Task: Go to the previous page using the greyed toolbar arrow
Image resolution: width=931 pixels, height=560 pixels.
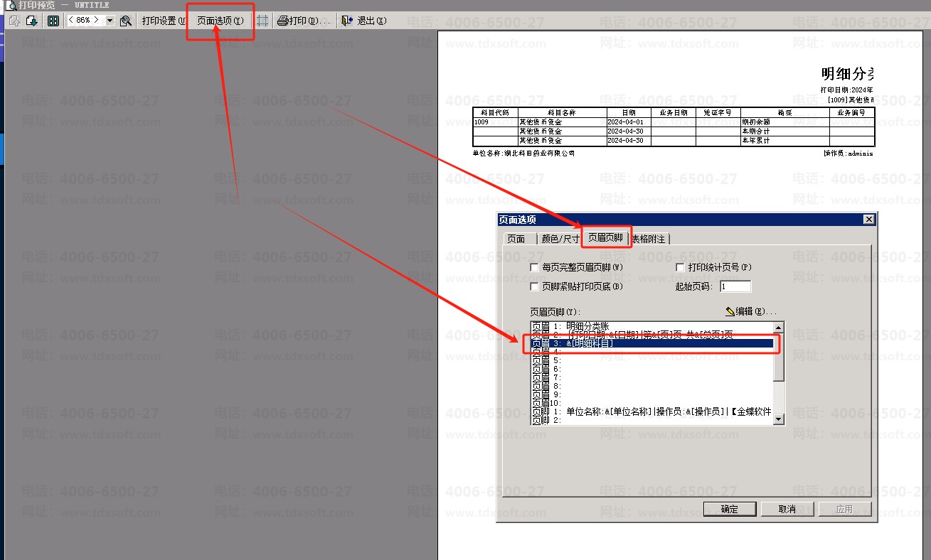Action: 14,21
